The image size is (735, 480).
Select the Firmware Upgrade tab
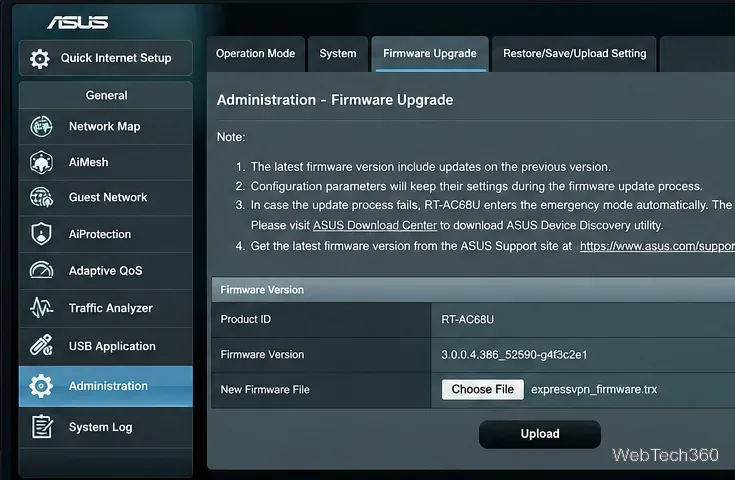pyautogui.click(x=430, y=54)
